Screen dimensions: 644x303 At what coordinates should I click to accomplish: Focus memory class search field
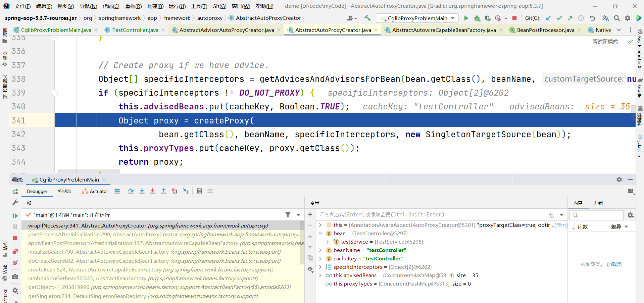click(x=597, y=215)
